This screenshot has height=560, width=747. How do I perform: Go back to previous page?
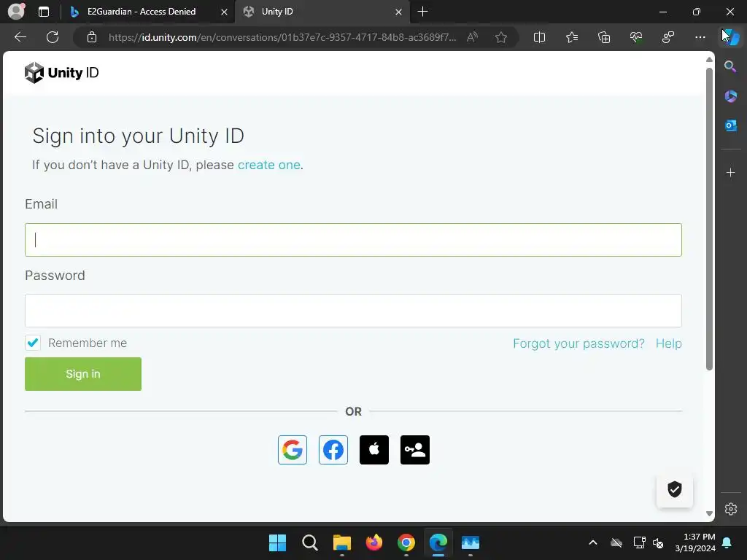[20, 37]
